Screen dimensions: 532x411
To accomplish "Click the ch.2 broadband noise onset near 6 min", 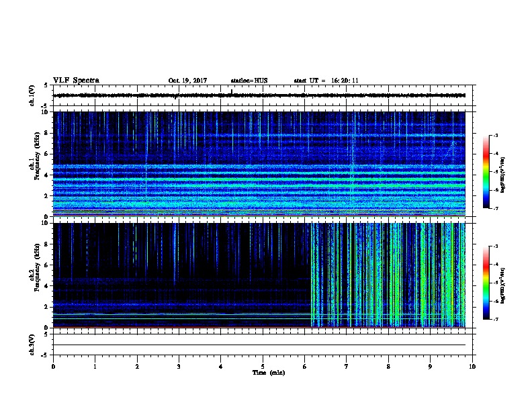I will 312,275.
